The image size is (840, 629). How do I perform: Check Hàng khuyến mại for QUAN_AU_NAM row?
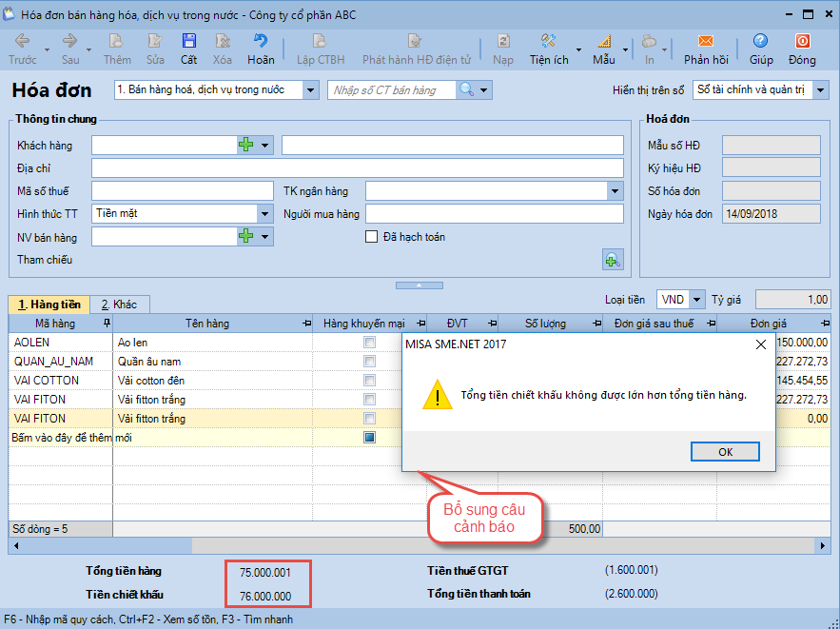[x=370, y=362]
